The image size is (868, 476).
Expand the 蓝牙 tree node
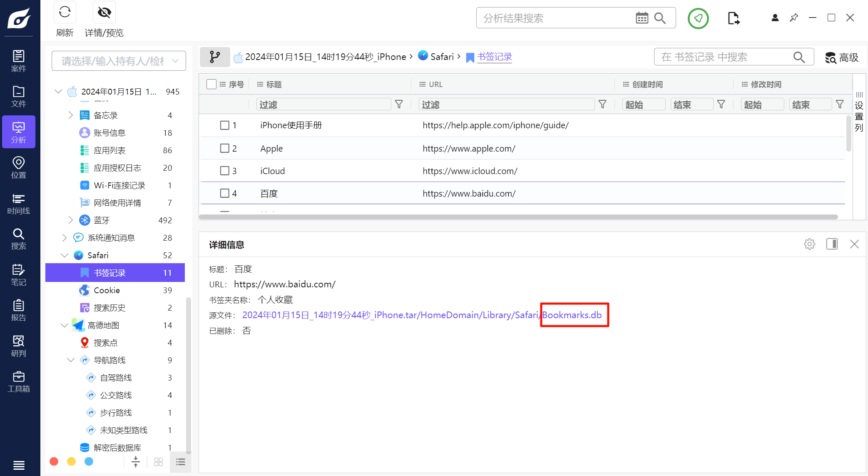(70, 220)
